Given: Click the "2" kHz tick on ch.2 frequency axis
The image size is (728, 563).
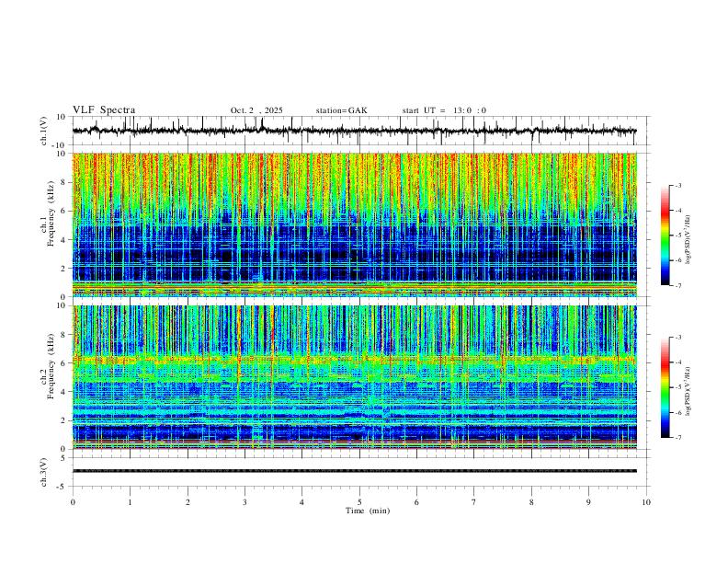Looking at the screenshot, I should 64,420.
